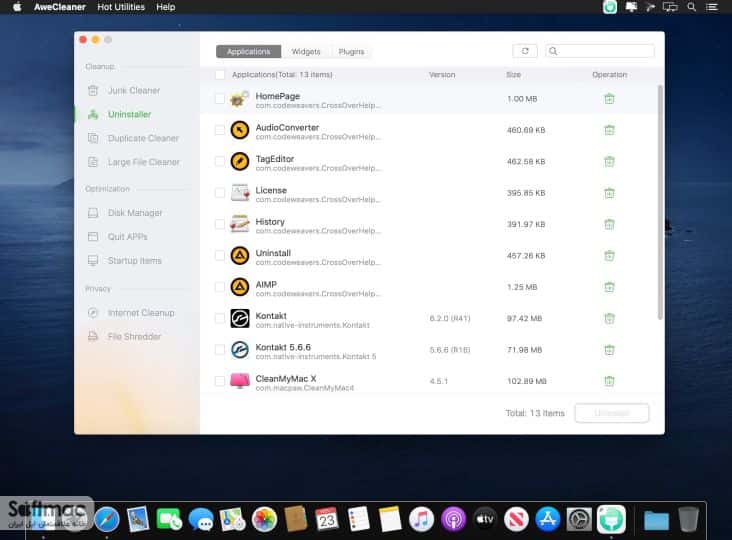Toggle the select-all Applications checkbox

click(x=220, y=75)
